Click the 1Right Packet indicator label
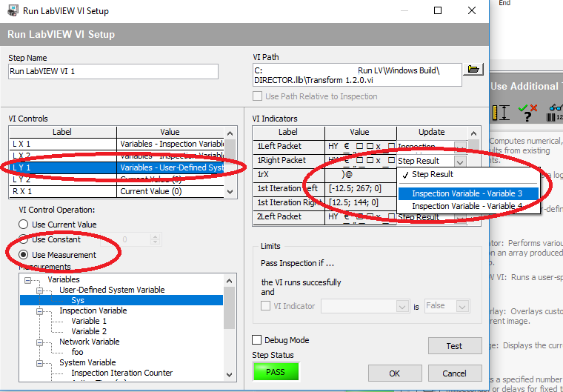The height and width of the screenshot is (392, 563). coord(281,160)
